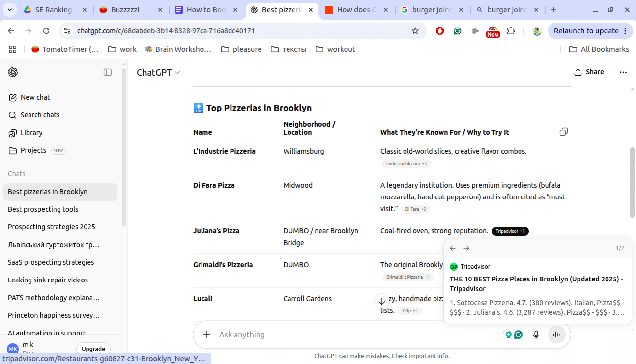The width and height of the screenshot is (636, 364).
Task: Open the Library section
Action: [31, 132]
